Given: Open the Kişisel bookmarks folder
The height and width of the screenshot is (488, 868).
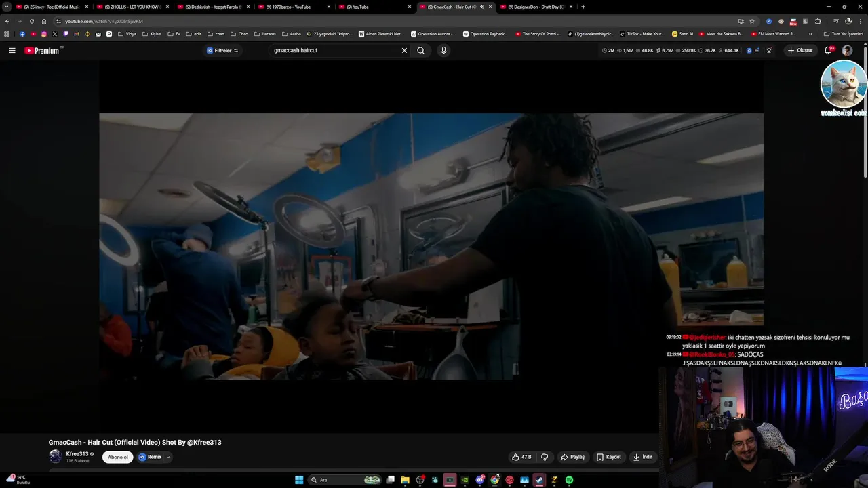Looking at the screenshot, I should (x=153, y=33).
